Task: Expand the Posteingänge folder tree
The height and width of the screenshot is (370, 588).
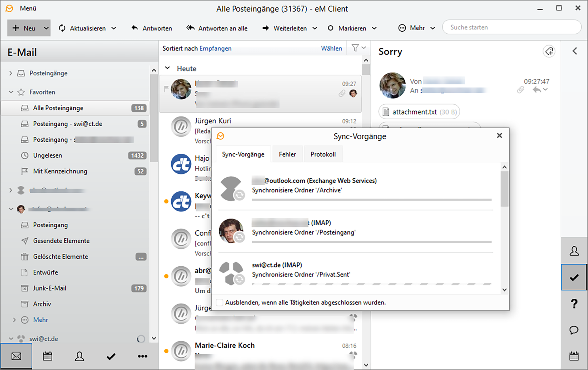Action: tap(11, 73)
